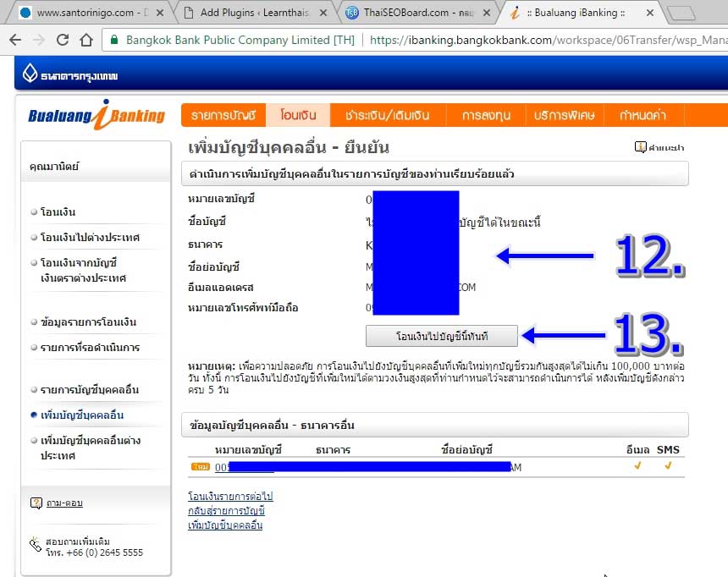Image resolution: width=728 pixels, height=577 pixels.
Task: Open รายการบัญชีบุคคลอื่น in sidebar
Action: (90, 390)
